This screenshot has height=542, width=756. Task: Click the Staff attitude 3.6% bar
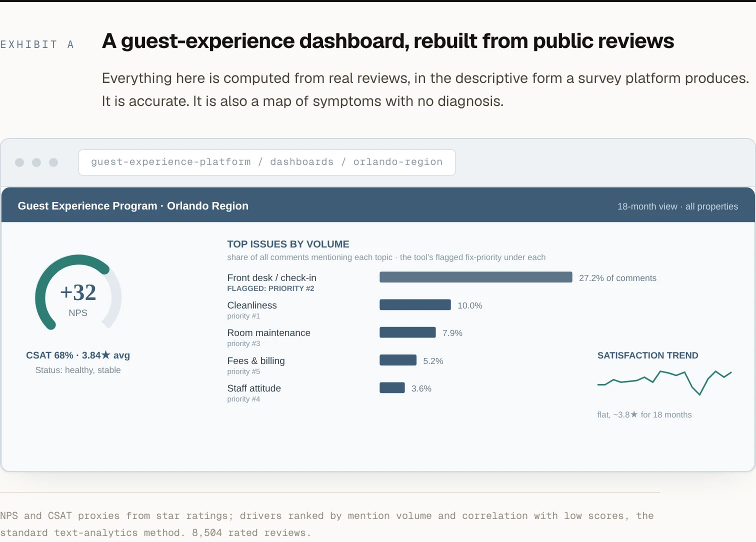[392, 387]
